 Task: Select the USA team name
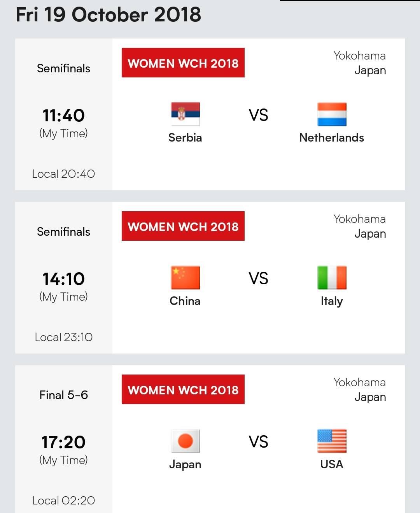(x=332, y=464)
